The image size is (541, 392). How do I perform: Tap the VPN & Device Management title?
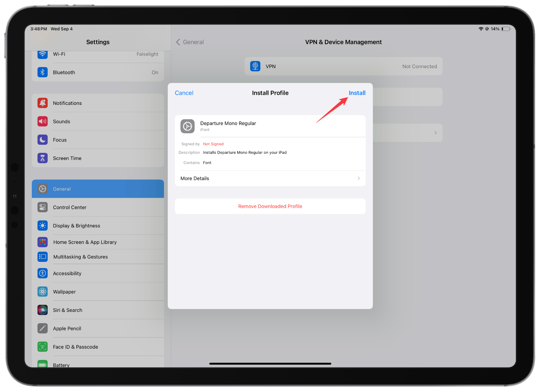(x=343, y=42)
